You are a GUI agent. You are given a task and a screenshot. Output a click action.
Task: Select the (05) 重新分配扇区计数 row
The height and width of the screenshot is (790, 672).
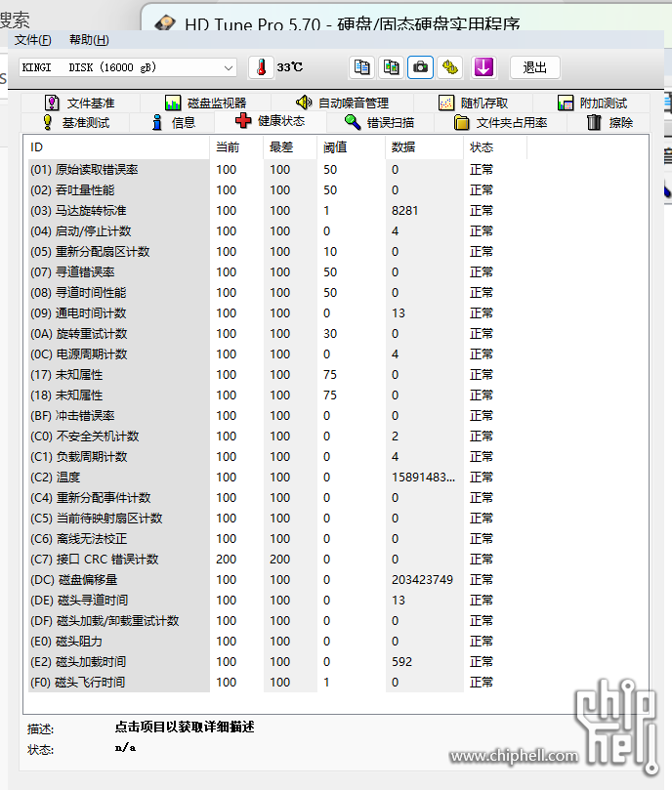277,252
